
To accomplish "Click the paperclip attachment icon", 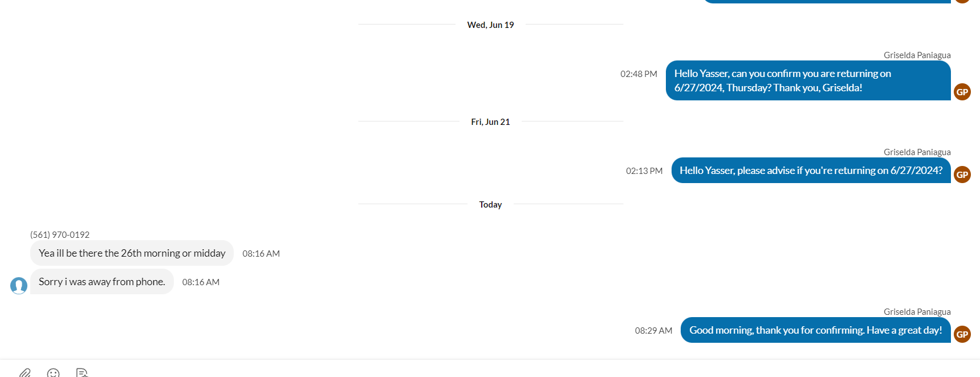I will [x=25, y=373].
